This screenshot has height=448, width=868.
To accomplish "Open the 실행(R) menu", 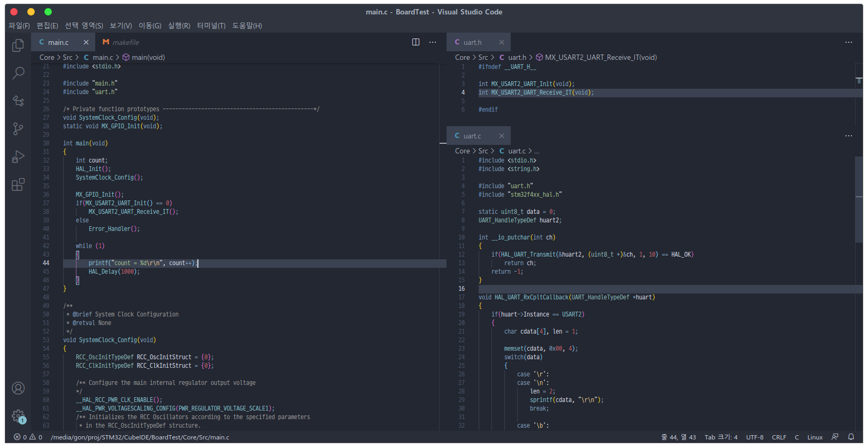I will pos(179,26).
